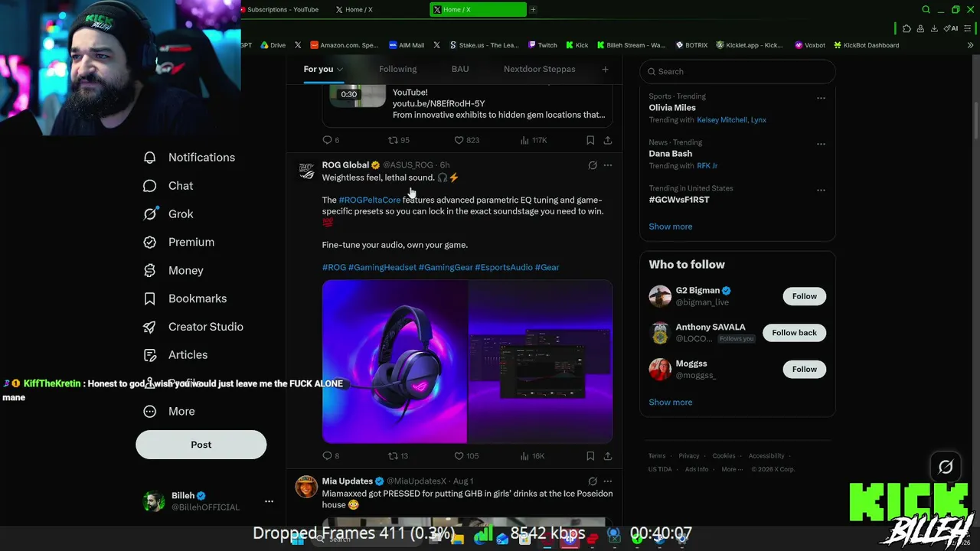Follow G2 Bigman

[x=804, y=296]
